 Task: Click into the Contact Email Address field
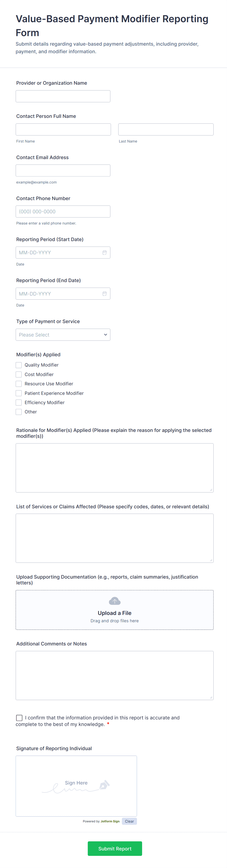tap(63, 171)
